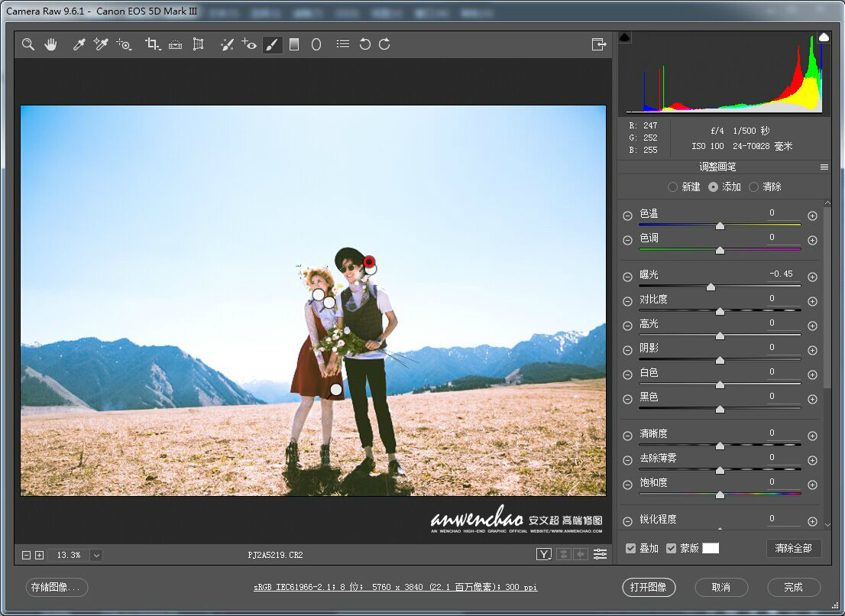Toggle highlight clipping warning in histogram
The width and height of the screenshot is (845, 616).
pos(824,37)
